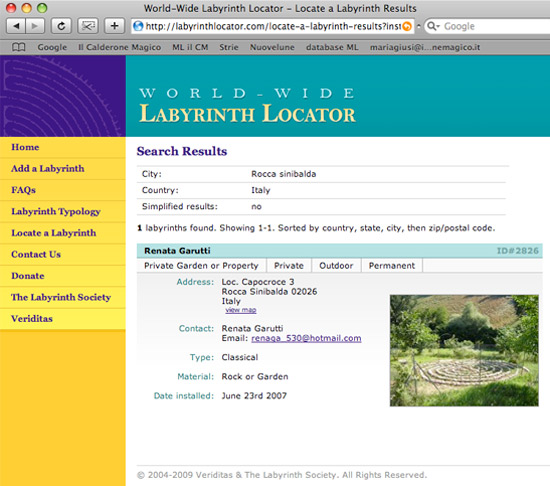The width and height of the screenshot is (550, 486).
Task: Click the renaga_530@hotmail.com email link
Action: (306, 338)
